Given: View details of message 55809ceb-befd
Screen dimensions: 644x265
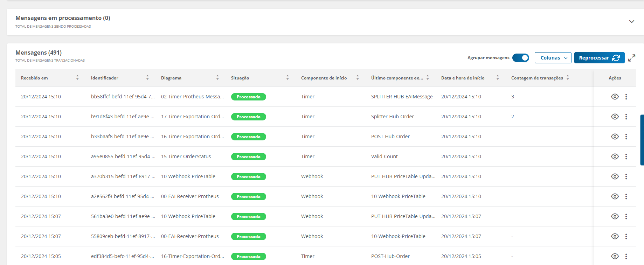Looking at the screenshot, I should pyautogui.click(x=615, y=236).
